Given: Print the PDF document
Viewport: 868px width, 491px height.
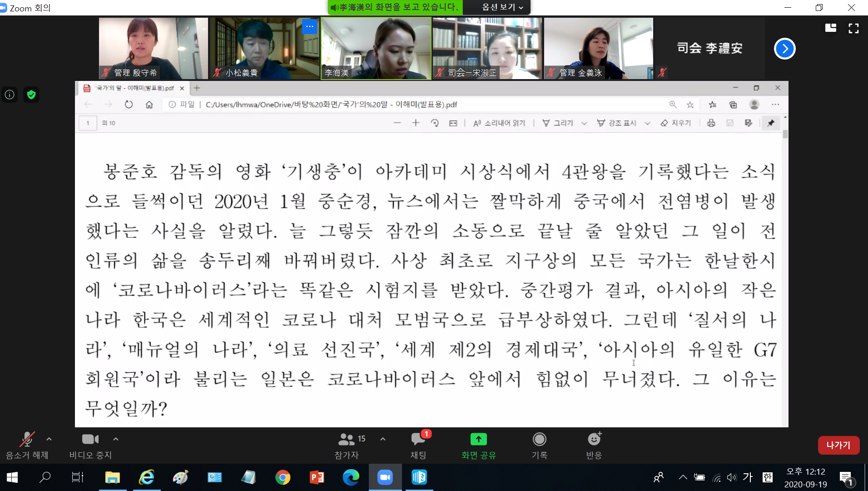Looking at the screenshot, I should tap(711, 123).
